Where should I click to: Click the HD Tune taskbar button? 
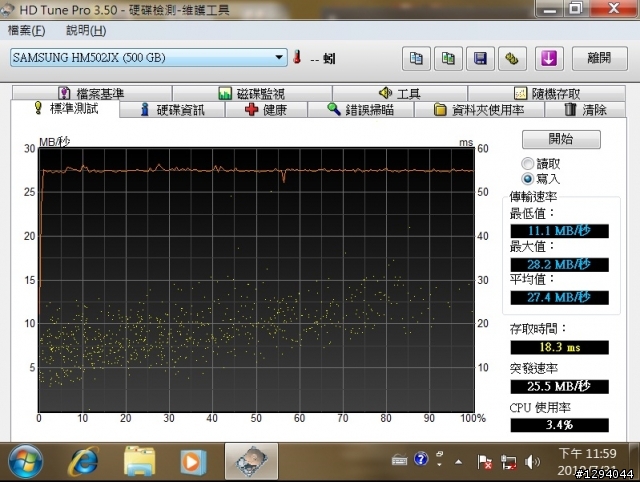(x=251, y=462)
